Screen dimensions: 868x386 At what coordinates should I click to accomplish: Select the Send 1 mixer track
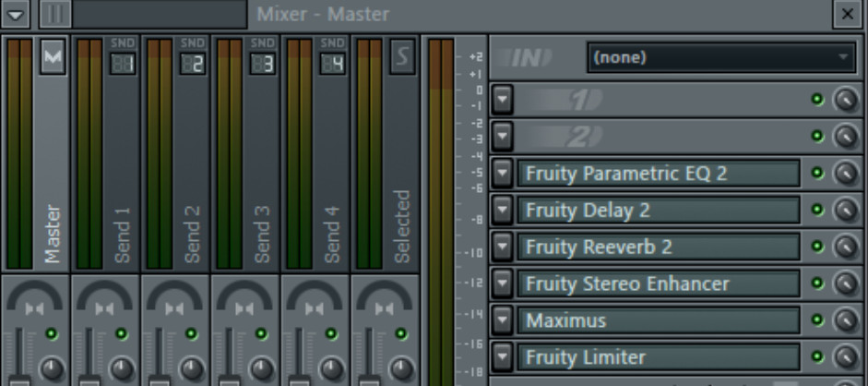coord(105,154)
